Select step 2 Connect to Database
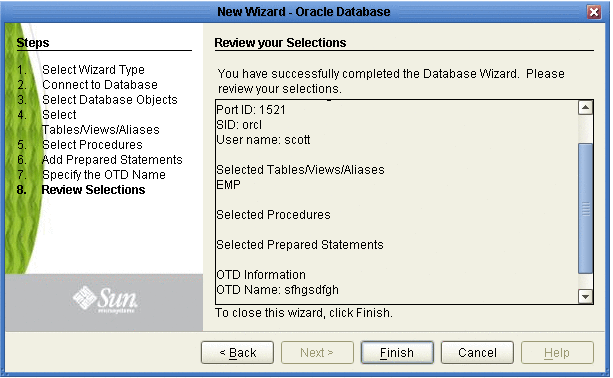 [x=100, y=85]
